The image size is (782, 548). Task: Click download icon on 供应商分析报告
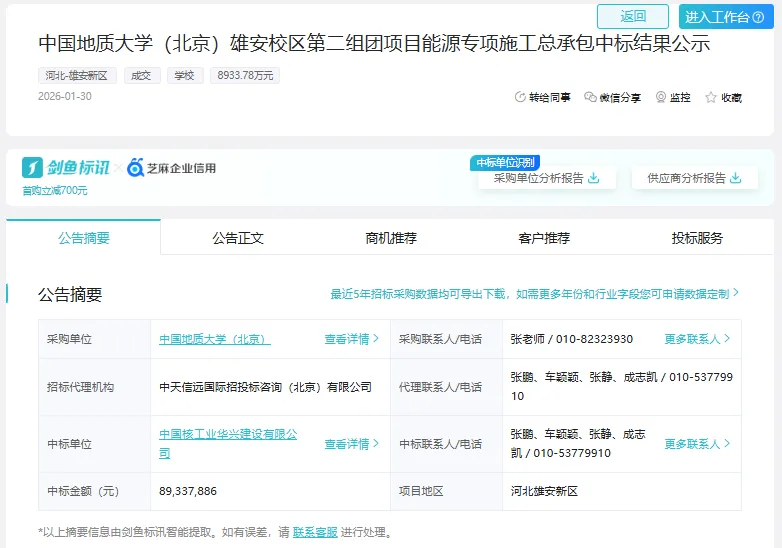pyautogui.click(x=736, y=178)
